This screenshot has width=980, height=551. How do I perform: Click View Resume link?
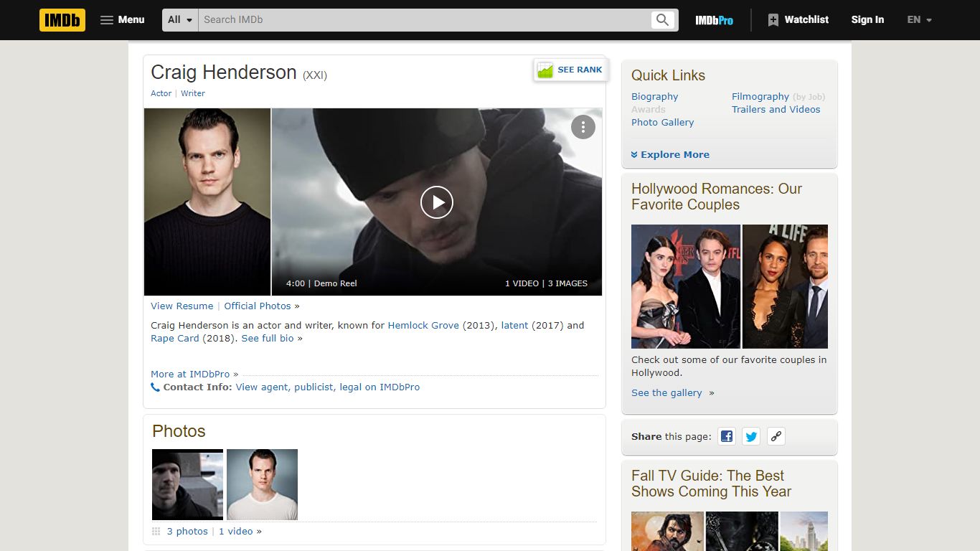click(182, 306)
